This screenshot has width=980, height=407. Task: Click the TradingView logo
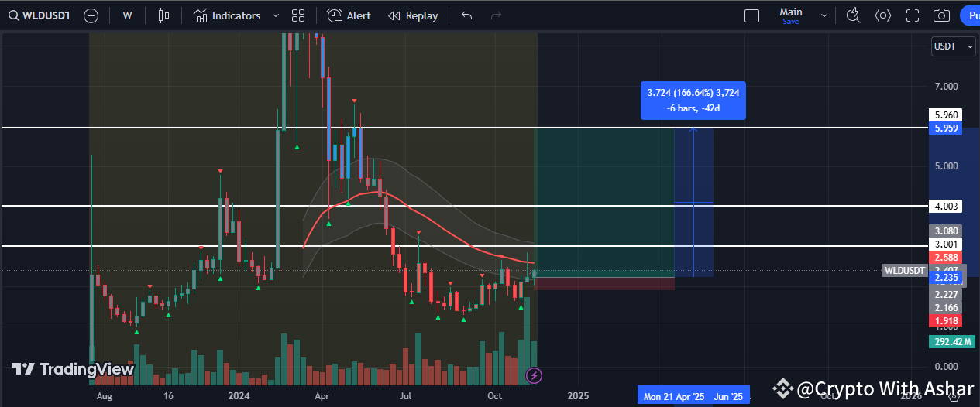72,369
